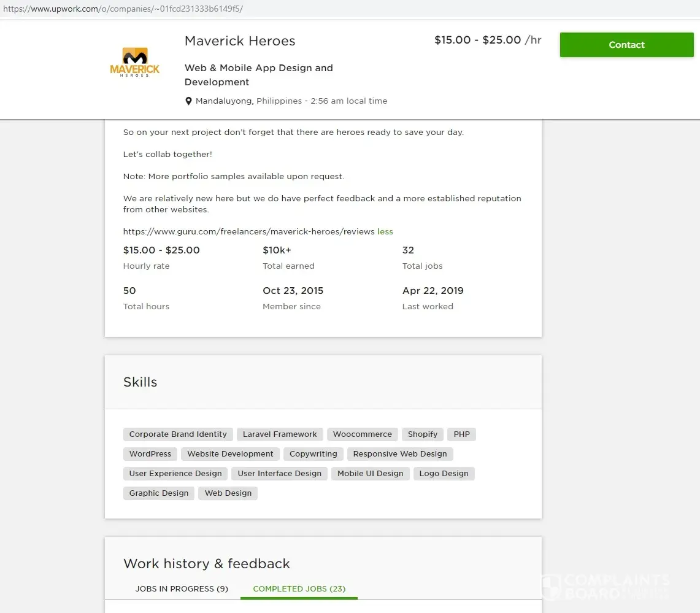Click the Maverick Heroes logo image
Image resolution: width=700 pixels, height=613 pixels.
point(135,62)
